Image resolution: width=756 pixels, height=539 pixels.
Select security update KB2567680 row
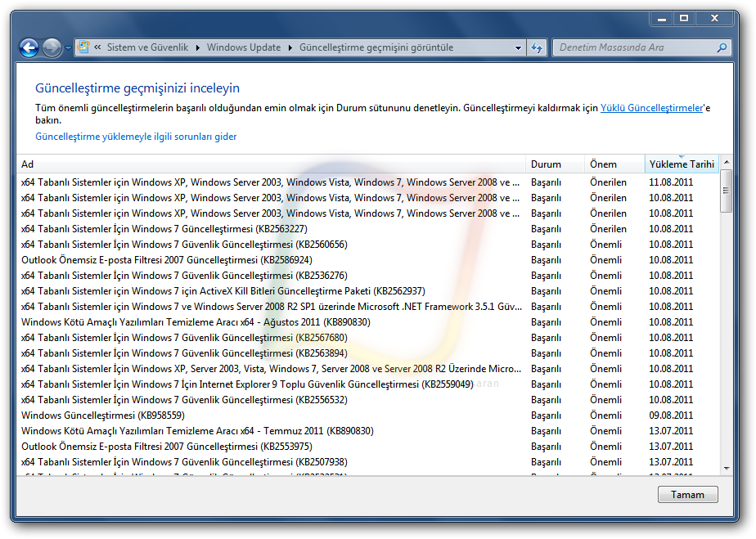tap(368, 338)
